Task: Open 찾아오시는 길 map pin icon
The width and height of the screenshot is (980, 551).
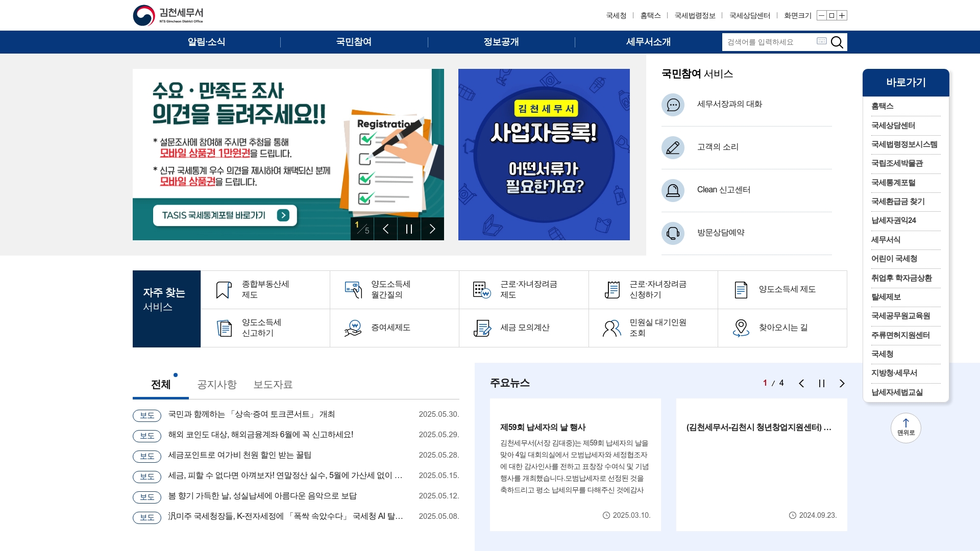Action: point(741,328)
